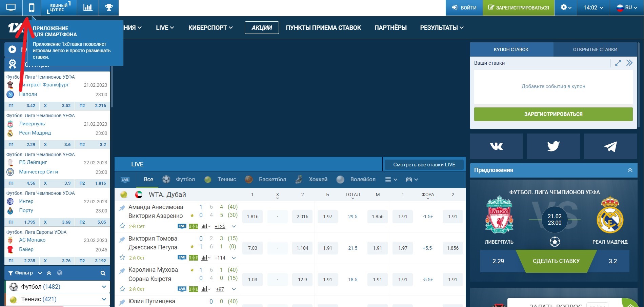Select П2 odds 5.05 for Интер–Порту
644x307 pixels.
(x=93, y=222)
